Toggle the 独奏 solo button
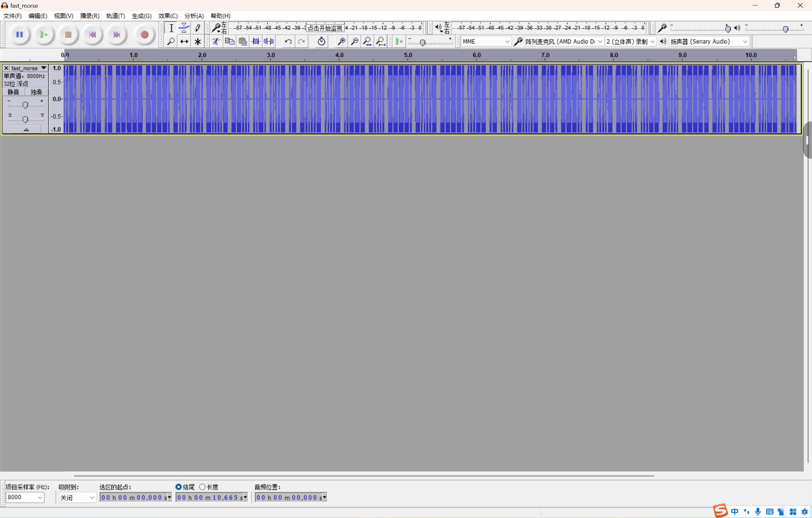 pos(36,92)
